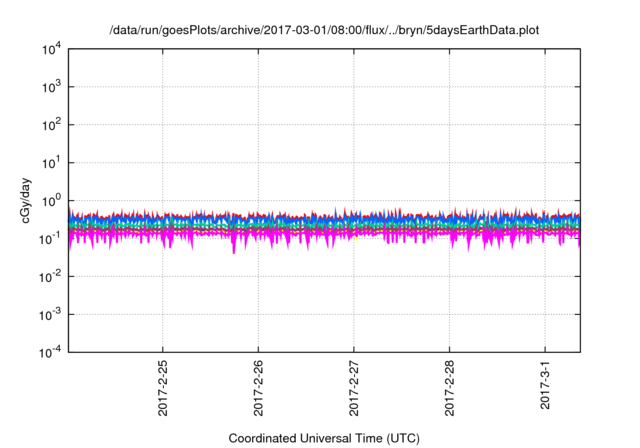Click the 10^4 y-axis tick label

pos(51,50)
